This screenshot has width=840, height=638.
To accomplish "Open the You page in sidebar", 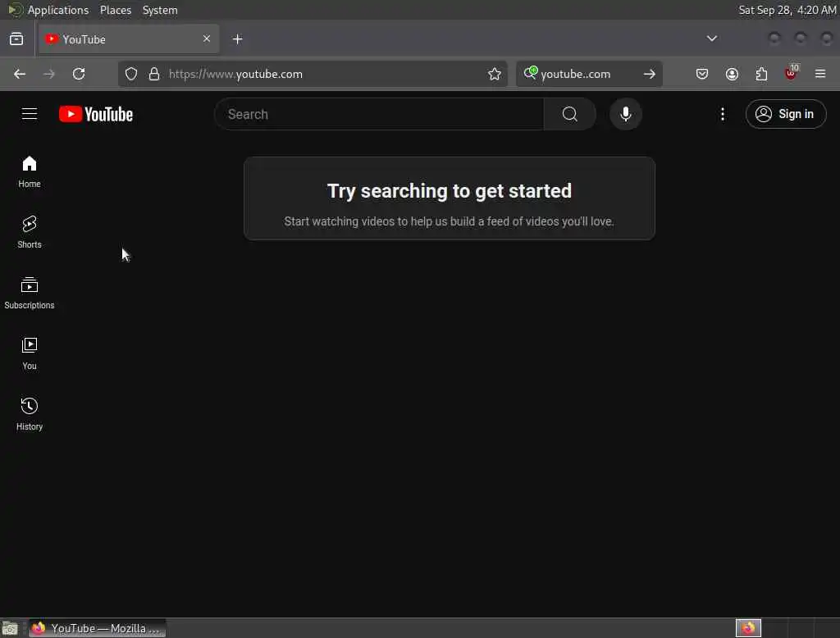I will tap(30, 354).
